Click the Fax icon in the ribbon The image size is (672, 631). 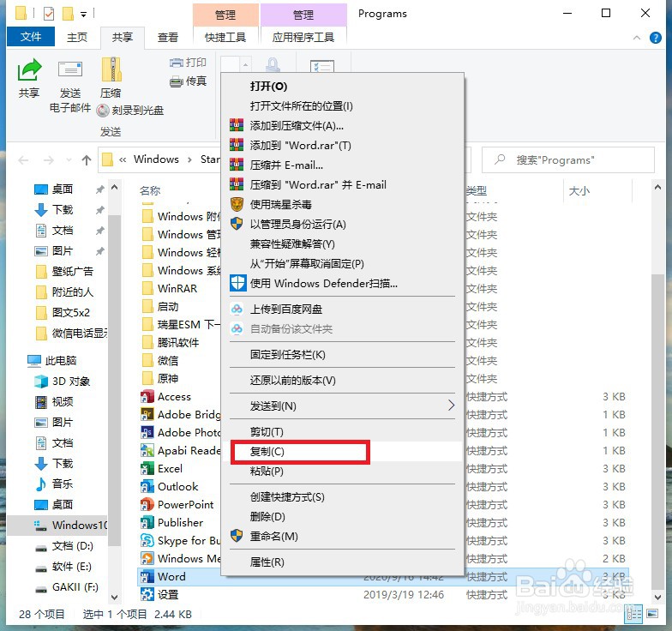pos(177,81)
